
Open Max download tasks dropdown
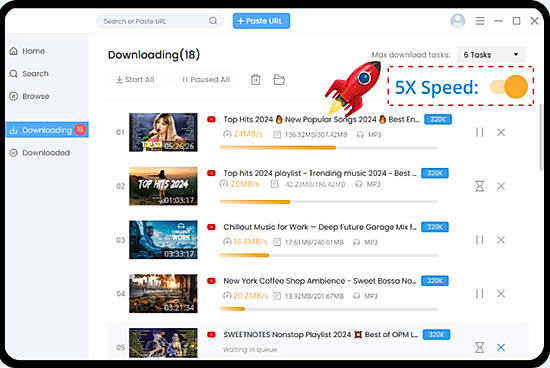point(491,55)
